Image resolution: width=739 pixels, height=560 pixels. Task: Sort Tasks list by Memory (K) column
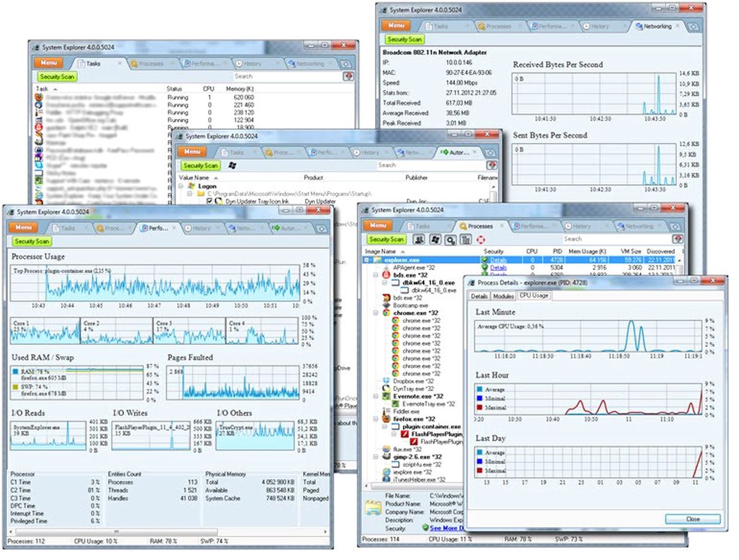pyautogui.click(x=240, y=89)
